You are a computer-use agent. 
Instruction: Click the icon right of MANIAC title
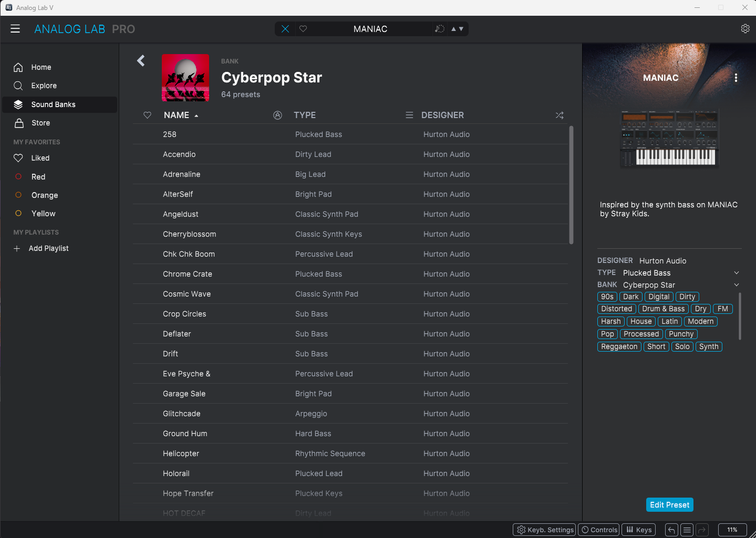click(x=440, y=29)
